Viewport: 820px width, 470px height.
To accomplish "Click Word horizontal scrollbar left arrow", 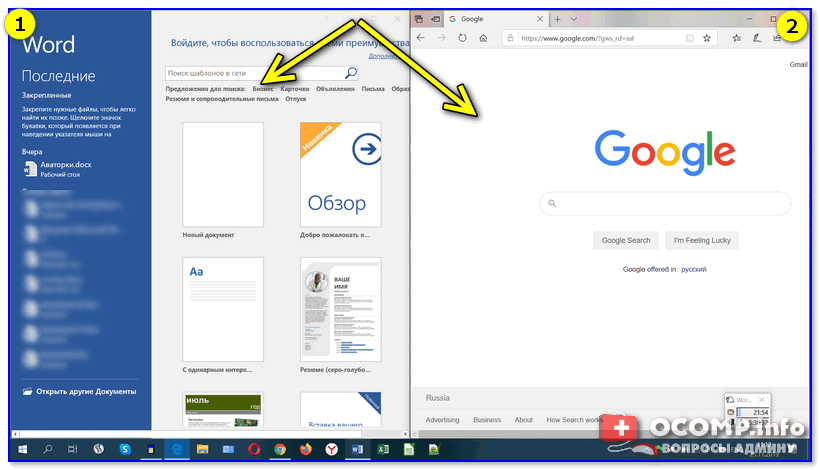I will [15, 434].
